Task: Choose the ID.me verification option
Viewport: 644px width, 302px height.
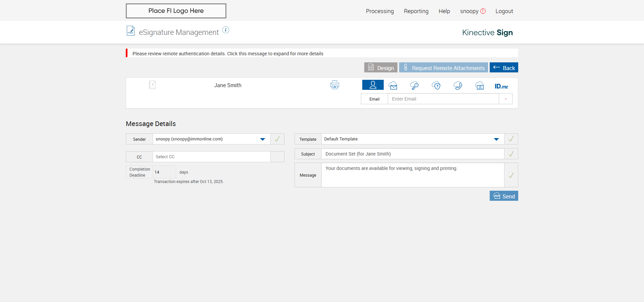Action: pos(501,86)
